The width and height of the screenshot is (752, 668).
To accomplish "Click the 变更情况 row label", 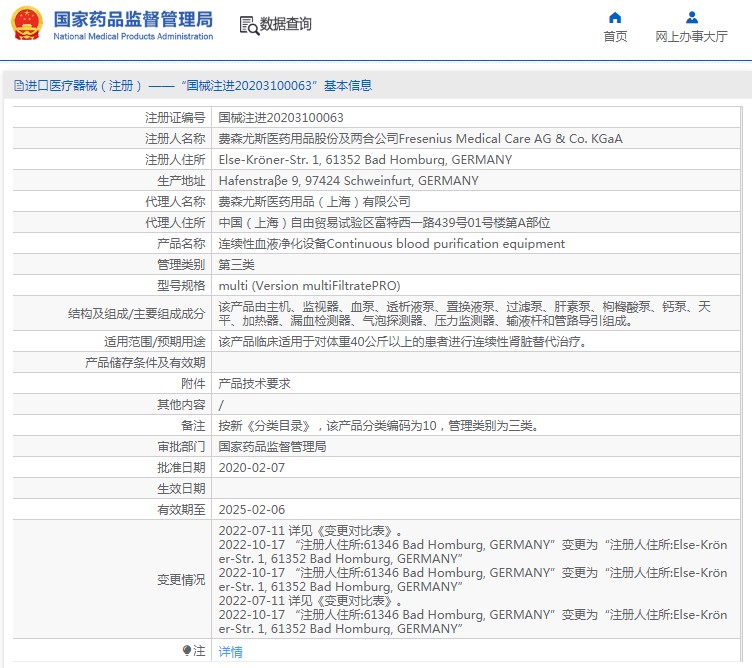I will click(x=181, y=580).
